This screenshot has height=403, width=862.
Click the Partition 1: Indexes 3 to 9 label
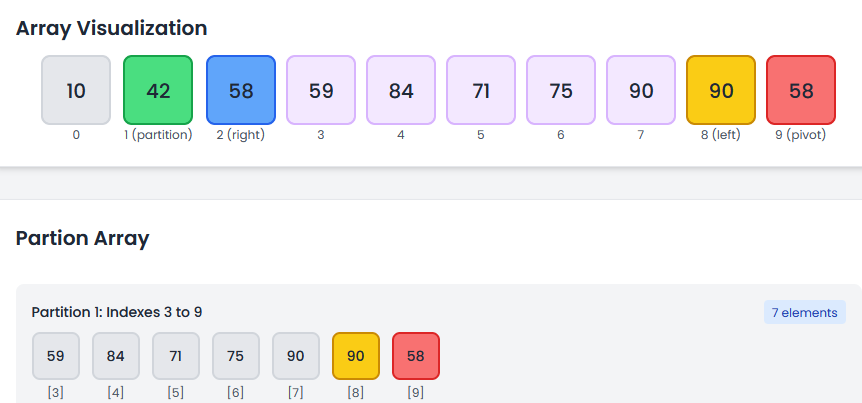click(117, 312)
